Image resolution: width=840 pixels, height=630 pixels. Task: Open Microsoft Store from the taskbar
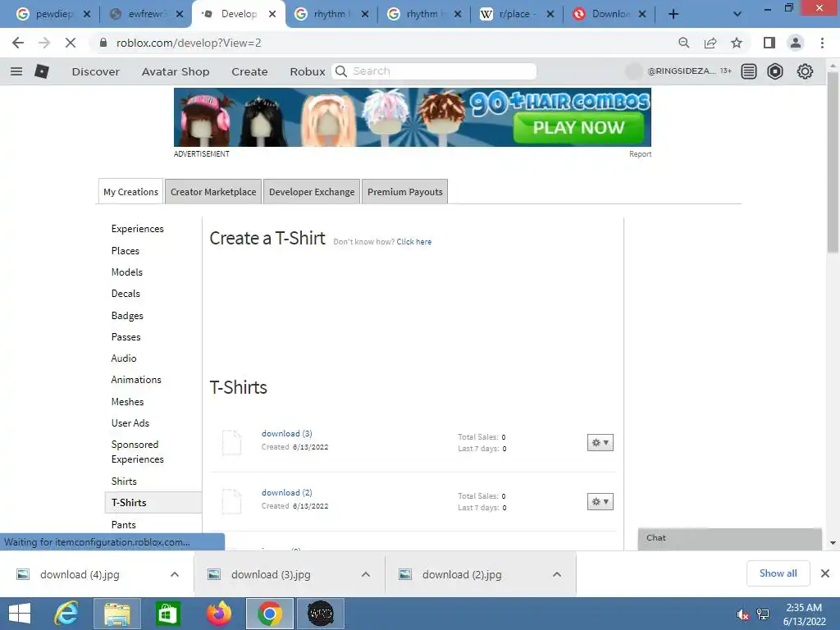coord(167,614)
